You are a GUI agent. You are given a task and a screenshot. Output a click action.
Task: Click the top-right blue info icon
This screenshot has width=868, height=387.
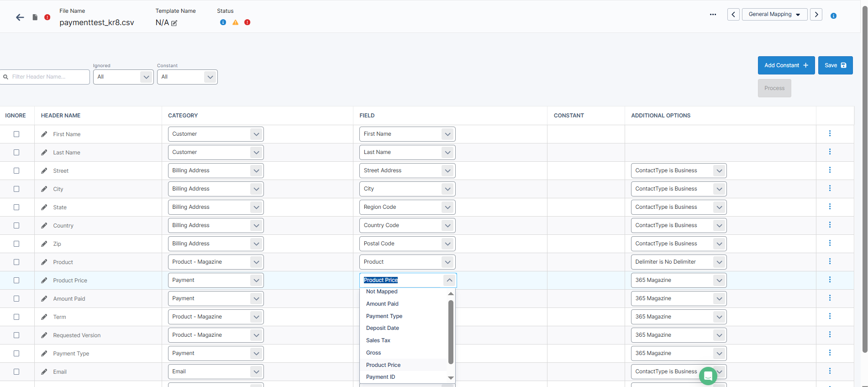click(x=833, y=16)
